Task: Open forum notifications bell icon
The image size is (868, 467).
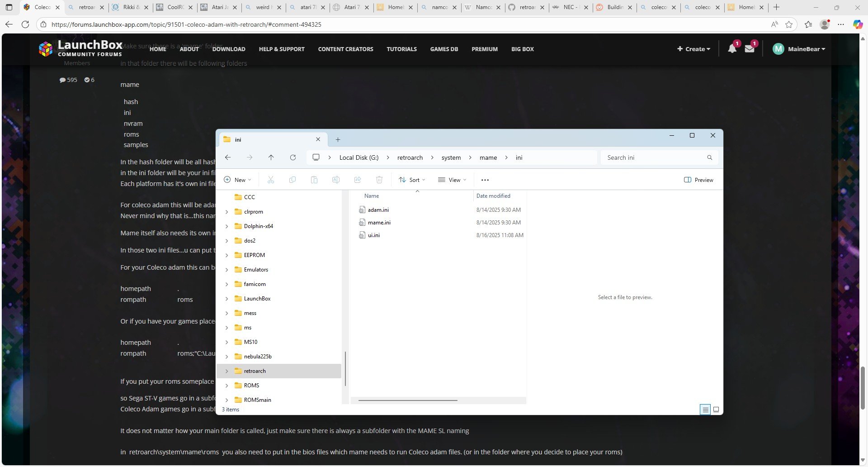Action: click(x=732, y=49)
